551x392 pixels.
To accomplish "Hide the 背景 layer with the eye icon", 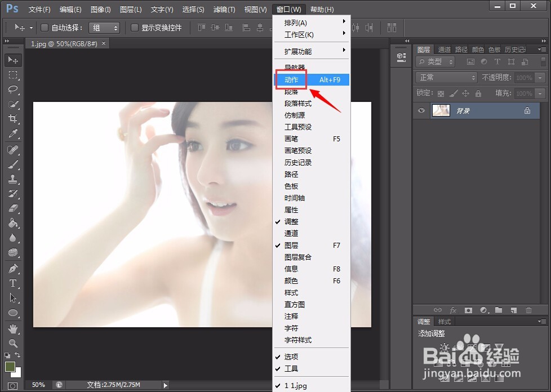I will point(421,110).
